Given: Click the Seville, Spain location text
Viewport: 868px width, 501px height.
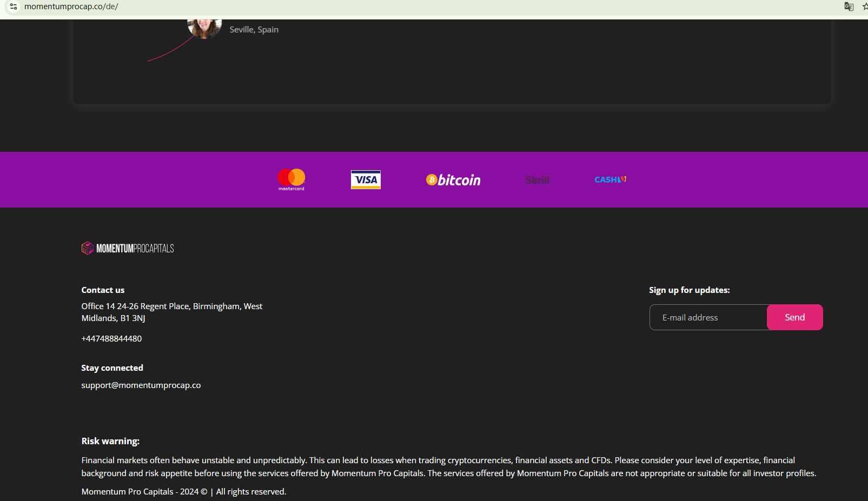Looking at the screenshot, I should point(254,30).
